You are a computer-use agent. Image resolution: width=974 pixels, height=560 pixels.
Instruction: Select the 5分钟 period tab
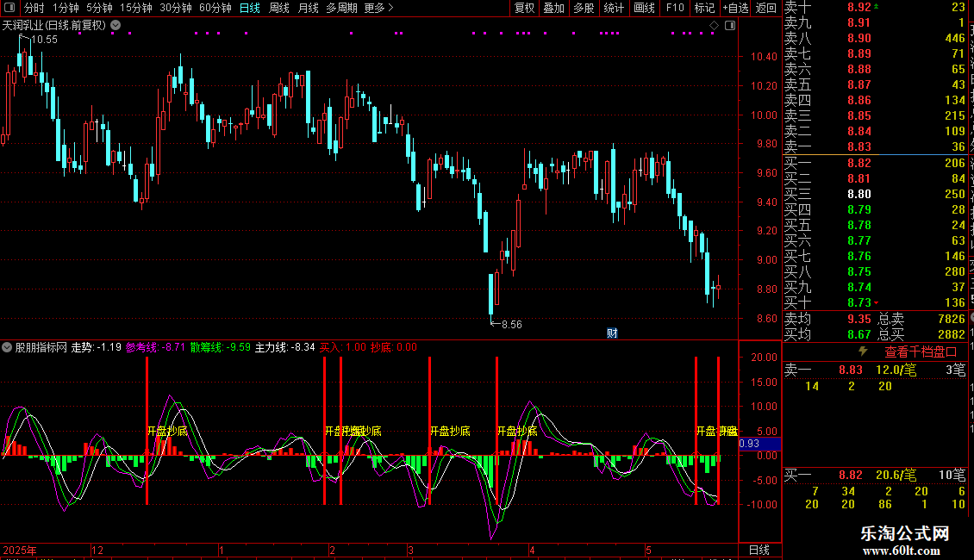click(x=99, y=8)
